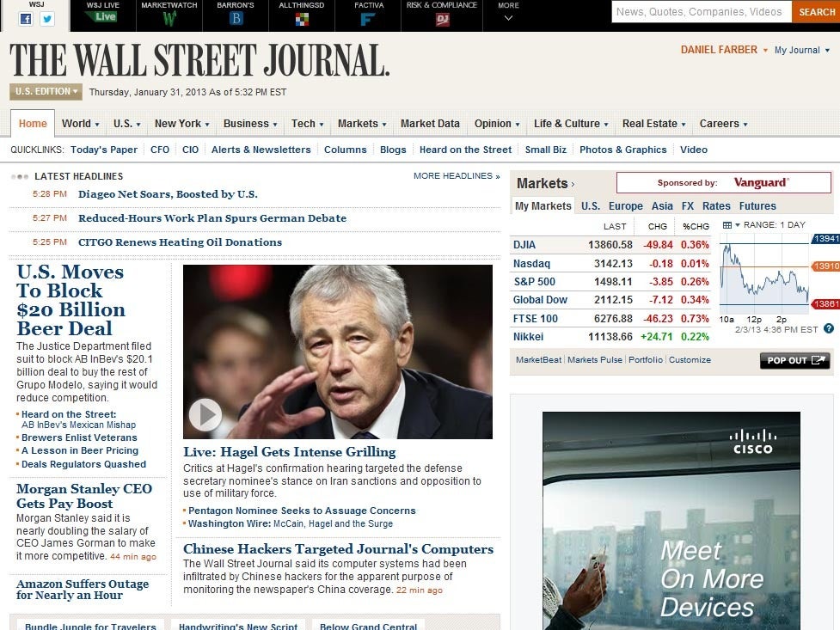This screenshot has width=840, height=630.
Task: Open WSJ Twitter icon
Action: 47,19
